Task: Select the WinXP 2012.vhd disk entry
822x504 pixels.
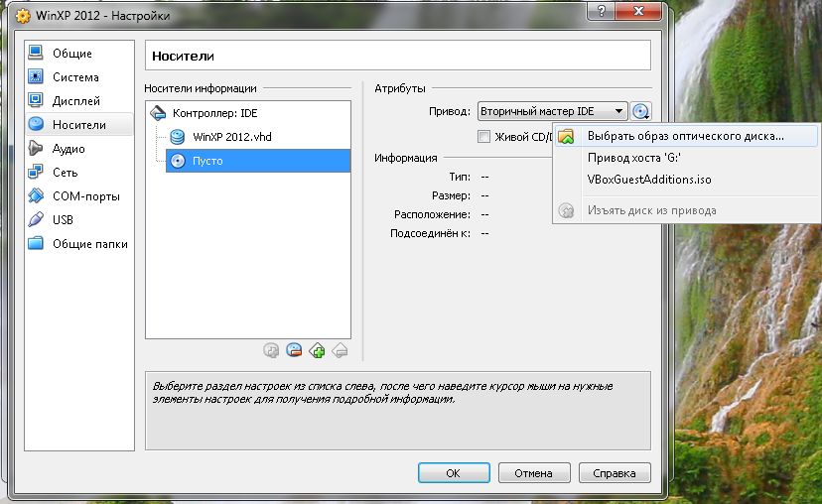Action: (x=231, y=137)
